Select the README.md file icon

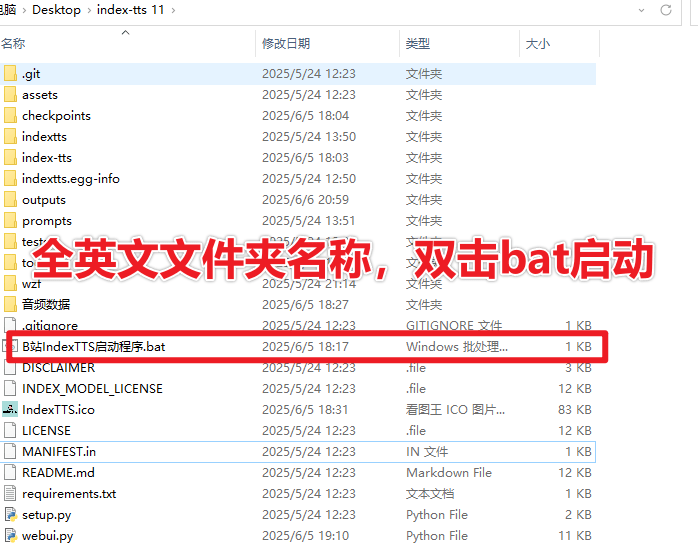coord(10,473)
